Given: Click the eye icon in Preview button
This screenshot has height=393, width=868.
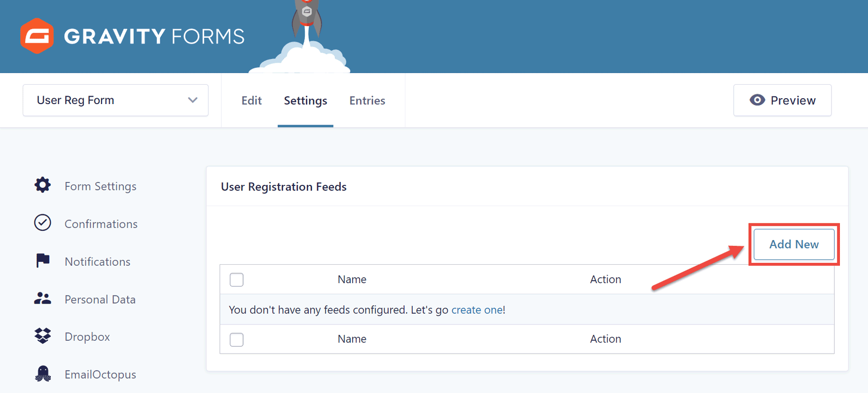Looking at the screenshot, I should point(757,100).
